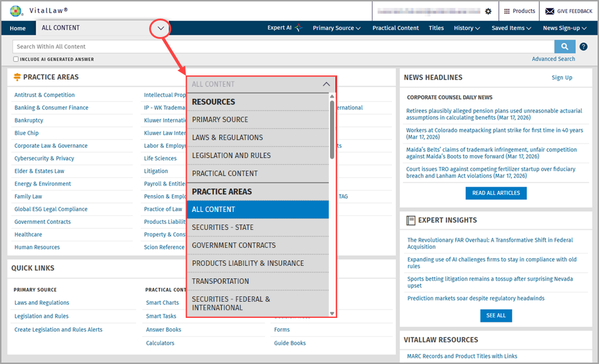Expand the Saved Items menu

click(x=511, y=28)
